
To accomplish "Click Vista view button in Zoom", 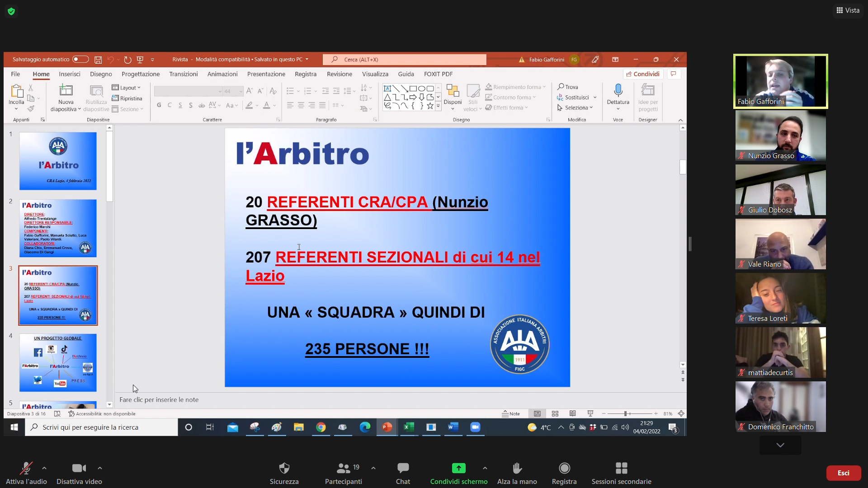I will click(848, 10).
